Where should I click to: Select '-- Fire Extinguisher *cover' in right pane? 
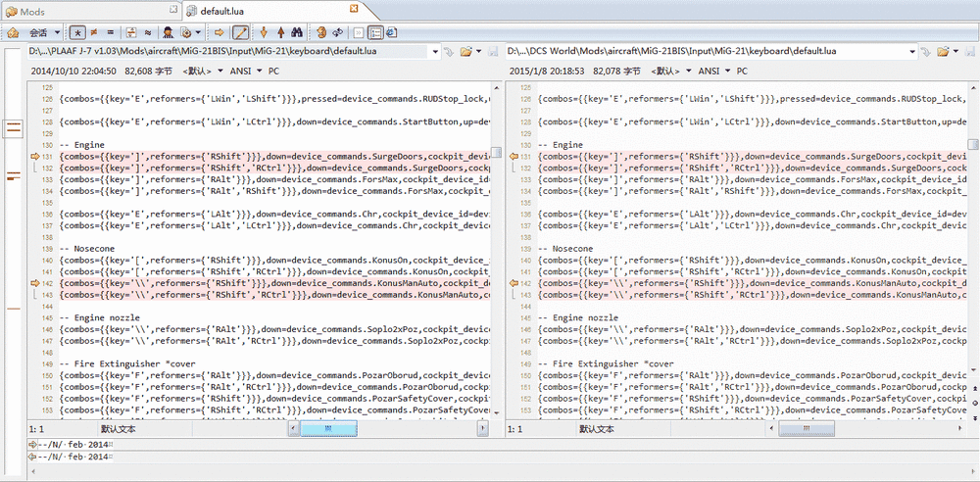click(x=606, y=363)
